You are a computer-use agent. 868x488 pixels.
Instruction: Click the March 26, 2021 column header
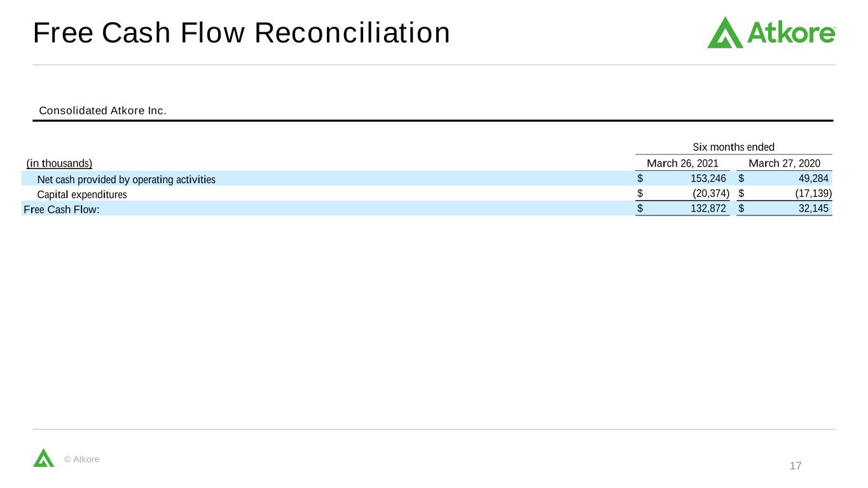682,163
